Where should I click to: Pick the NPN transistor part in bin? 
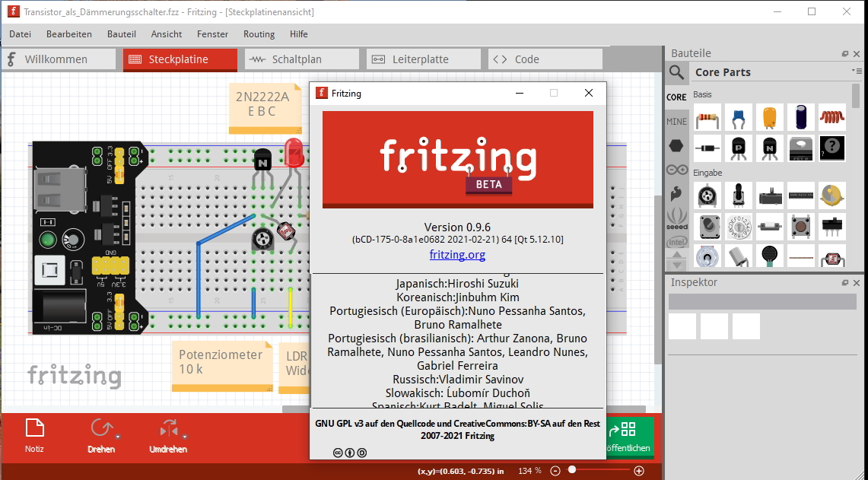point(769,148)
